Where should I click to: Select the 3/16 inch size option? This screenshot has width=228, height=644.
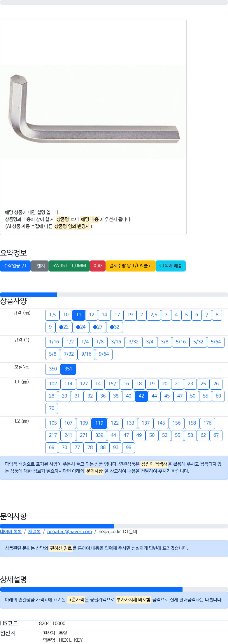pos(116,342)
